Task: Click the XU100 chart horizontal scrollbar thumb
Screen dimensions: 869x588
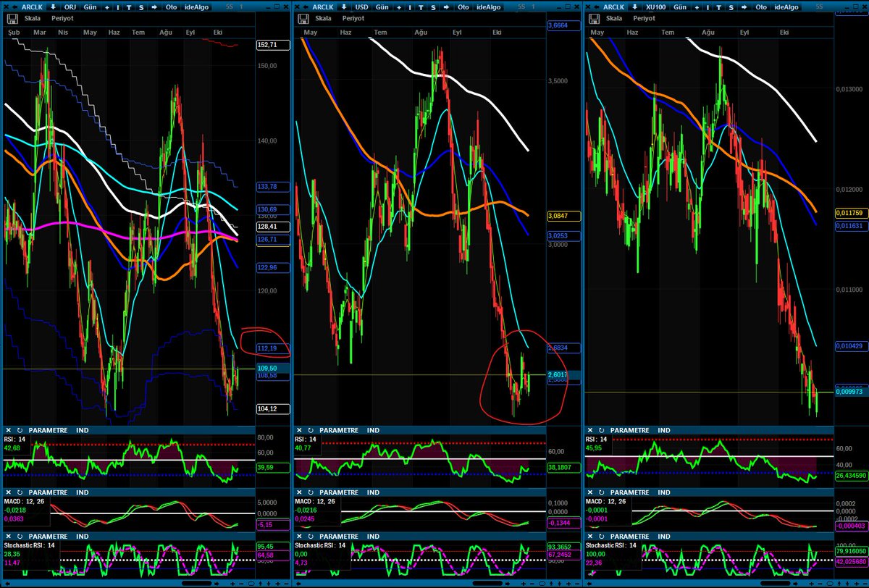Action: pyautogui.click(x=774, y=583)
